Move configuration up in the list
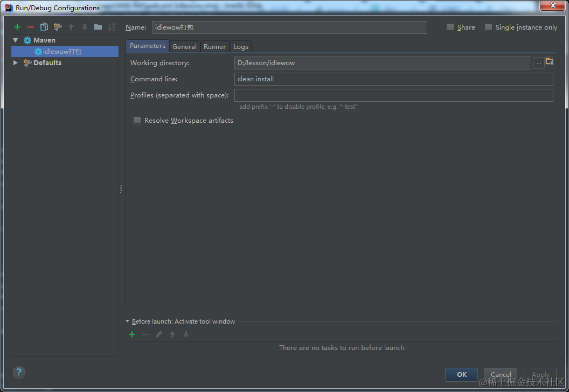This screenshot has height=392, width=569. [x=71, y=27]
